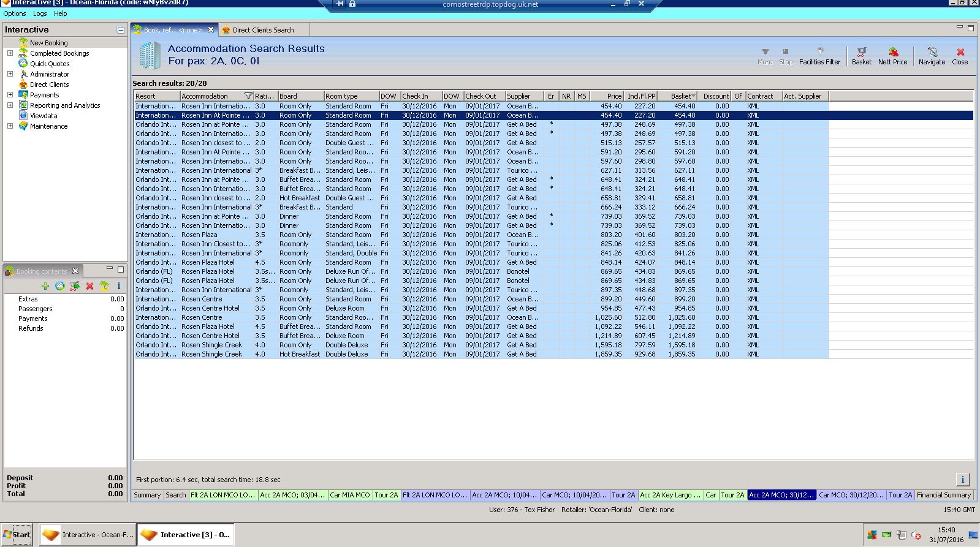The width and height of the screenshot is (980, 547).
Task: Click the taskbar clock showing 15:40
Action: 946,530
